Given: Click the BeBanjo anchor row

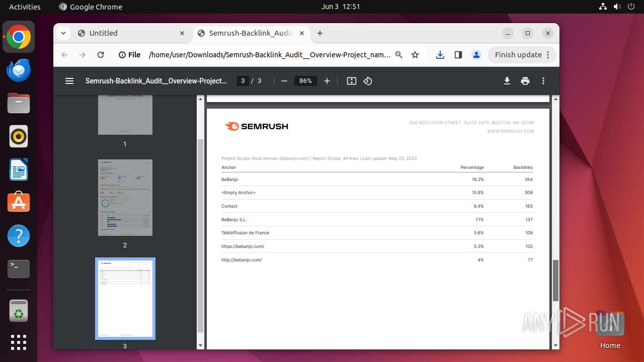Looking at the screenshot, I should click(x=377, y=179).
